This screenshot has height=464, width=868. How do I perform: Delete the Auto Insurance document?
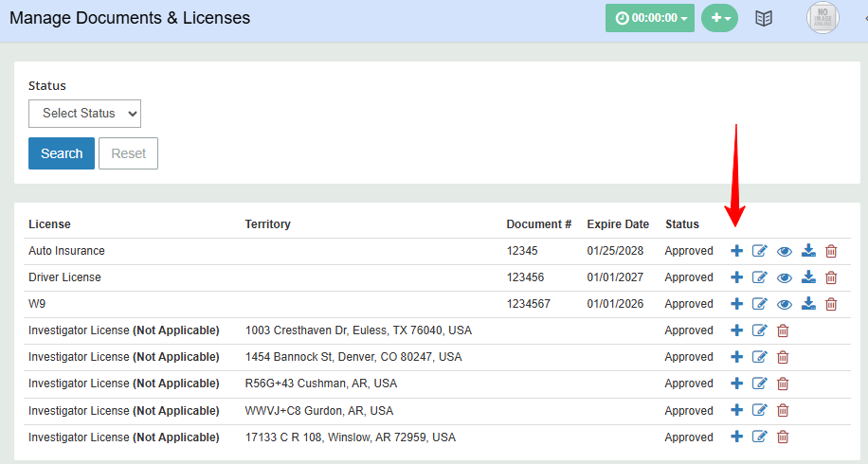pyautogui.click(x=831, y=251)
